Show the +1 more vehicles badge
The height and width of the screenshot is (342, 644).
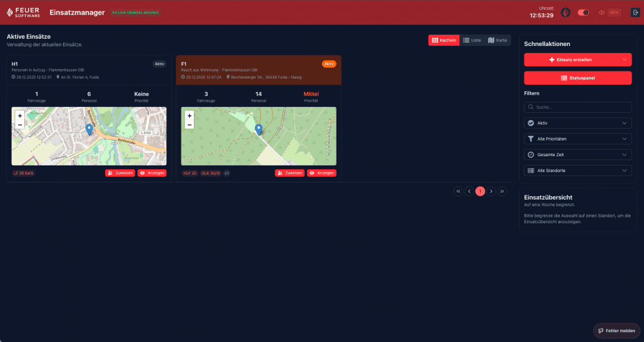226,173
